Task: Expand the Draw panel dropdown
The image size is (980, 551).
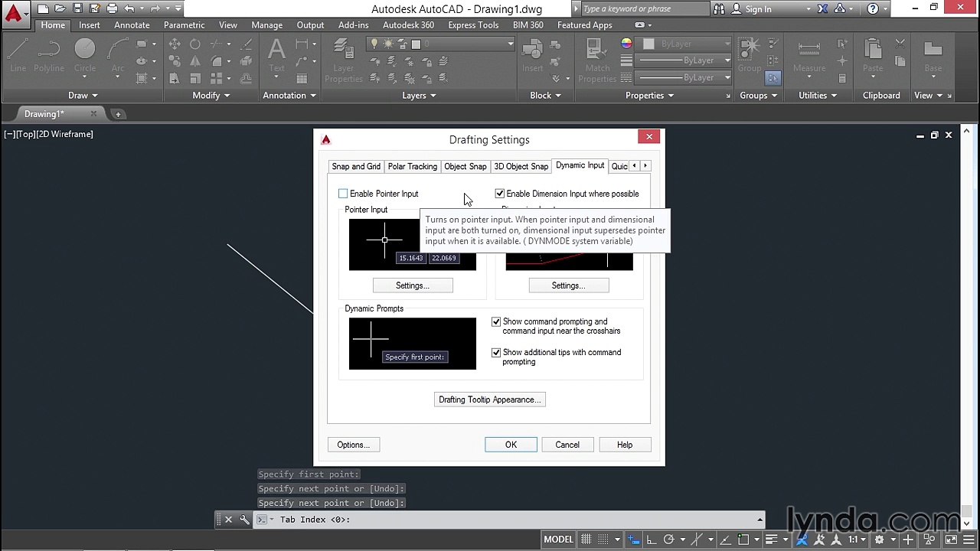Action: point(83,96)
